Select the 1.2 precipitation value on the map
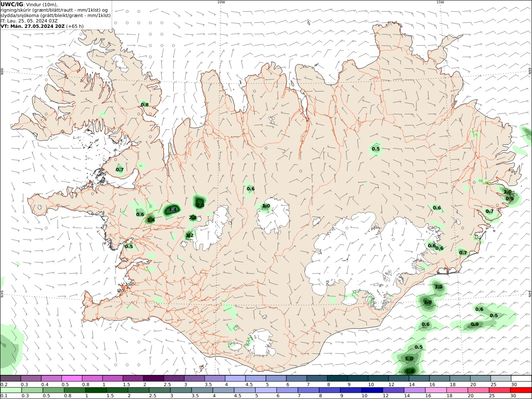This screenshot has width=532, height=399. pos(190,235)
